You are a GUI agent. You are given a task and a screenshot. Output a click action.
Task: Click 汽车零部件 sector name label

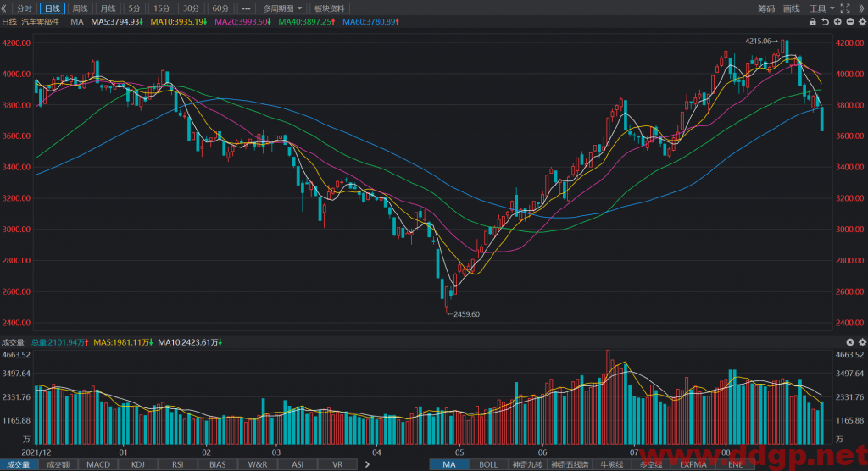[40, 21]
